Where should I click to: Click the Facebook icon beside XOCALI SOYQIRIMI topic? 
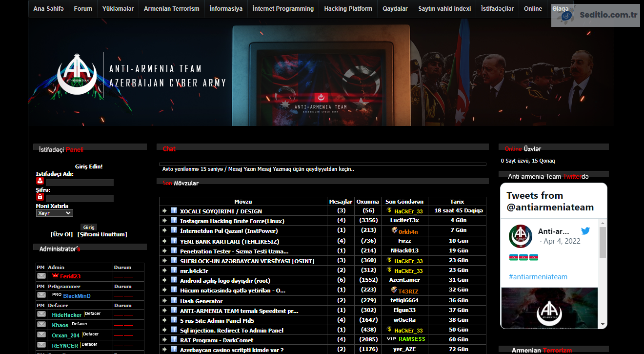174,211
